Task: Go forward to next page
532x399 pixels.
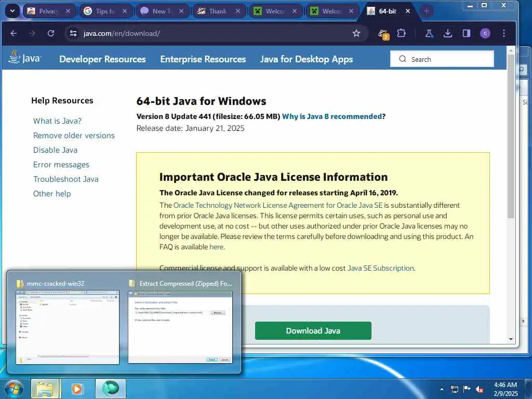Action: pyautogui.click(x=32, y=33)
